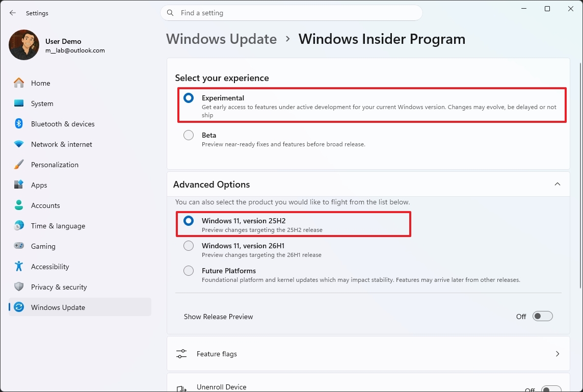Viewport: 583px width, 392px height.
Task: Open the Accessibility settings page
Action: pos(80,266)
